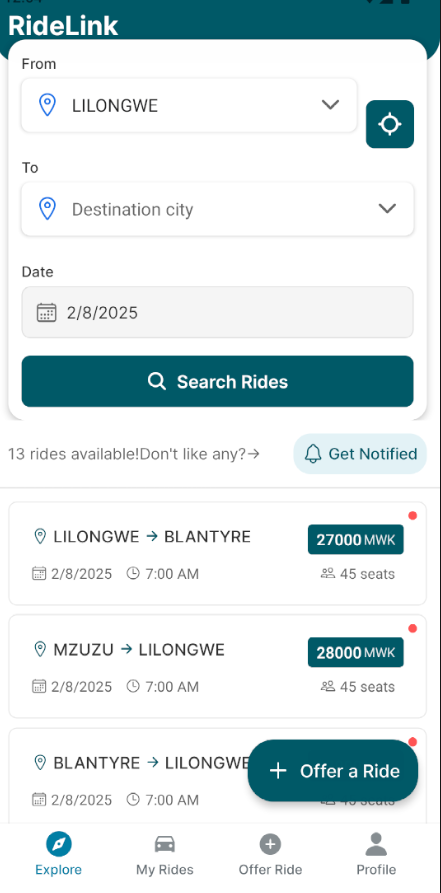
Task: Click seats icon on Lilongwe to Blantyre ride
Action: 328,573
